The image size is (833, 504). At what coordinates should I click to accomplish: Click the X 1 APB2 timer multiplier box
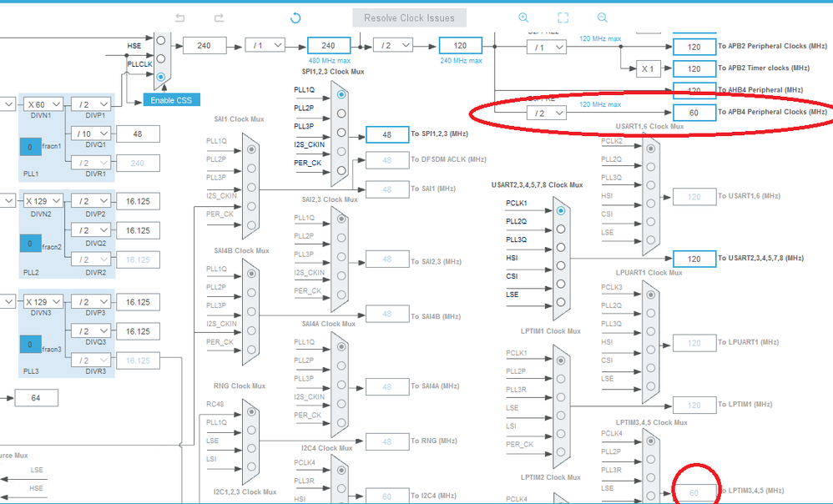coord(649,68)
